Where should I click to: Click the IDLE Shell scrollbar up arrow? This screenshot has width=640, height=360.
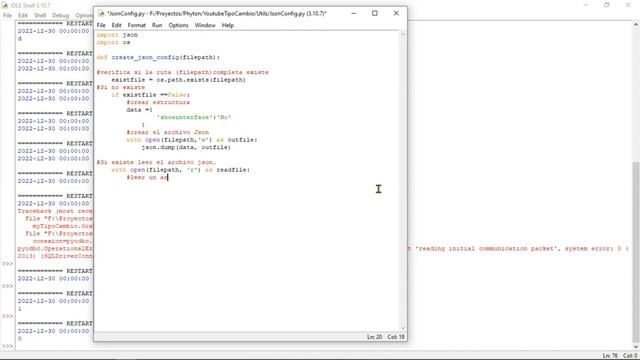point(636,25)
